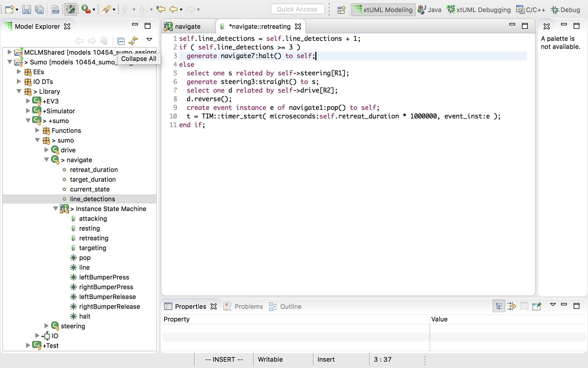Click the New wizard toolbar icon
588x368 pixels.
coord(9,9)
